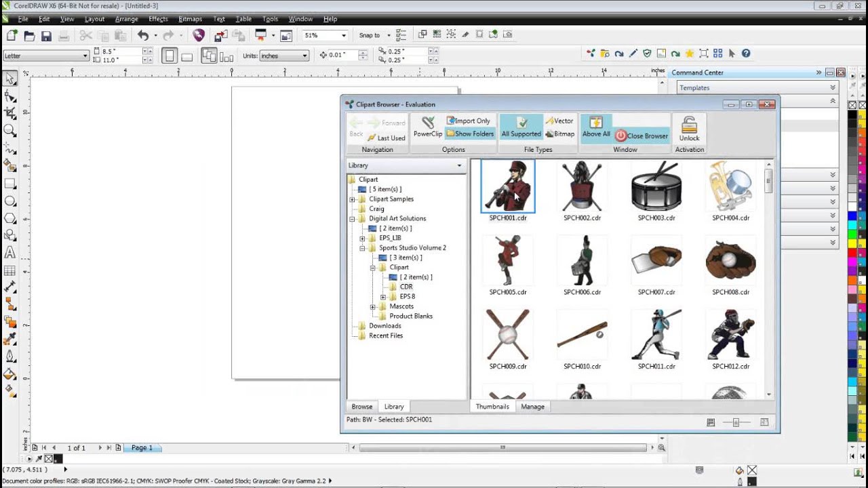868x488 pixels.
Task: Click the Undo arrow icon
Action: 142,35
